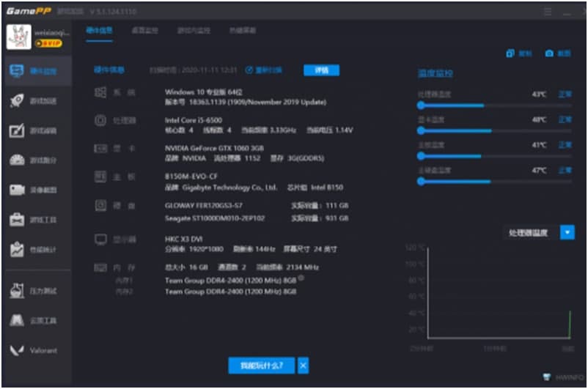Click the blue 'What can I play?' button

point(262,366)
